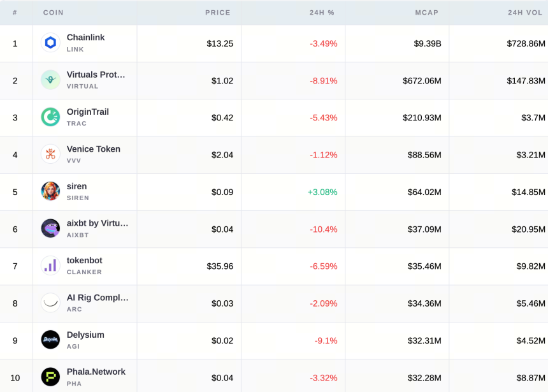Open the Delysium black logo icon
This screenshot has width=548, height=392.
pyautogui.click(x=50, y=340)
